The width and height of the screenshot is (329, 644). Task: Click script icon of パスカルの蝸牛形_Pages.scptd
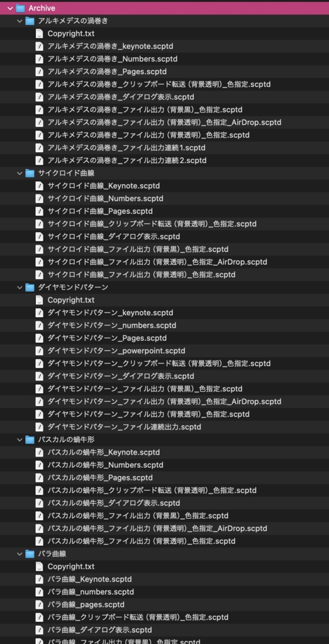[x=40, y=478]
